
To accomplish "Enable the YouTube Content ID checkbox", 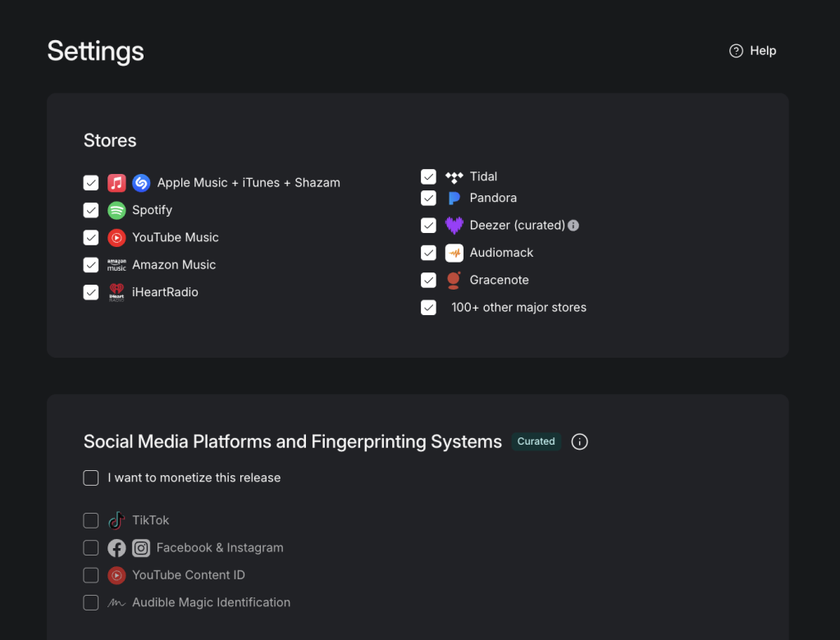I will 91,575.
